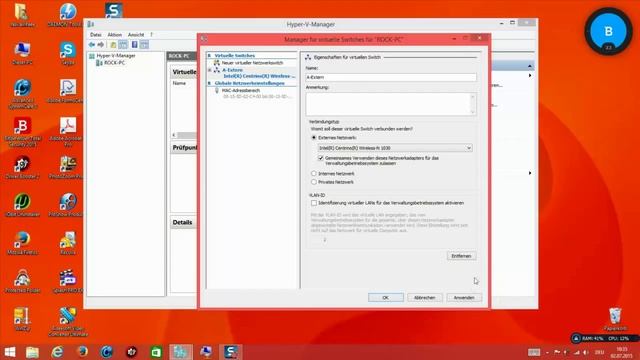
Task: Select Externes Netzwerk radio button
Action: pyautogui.click(x=313, y=138)
